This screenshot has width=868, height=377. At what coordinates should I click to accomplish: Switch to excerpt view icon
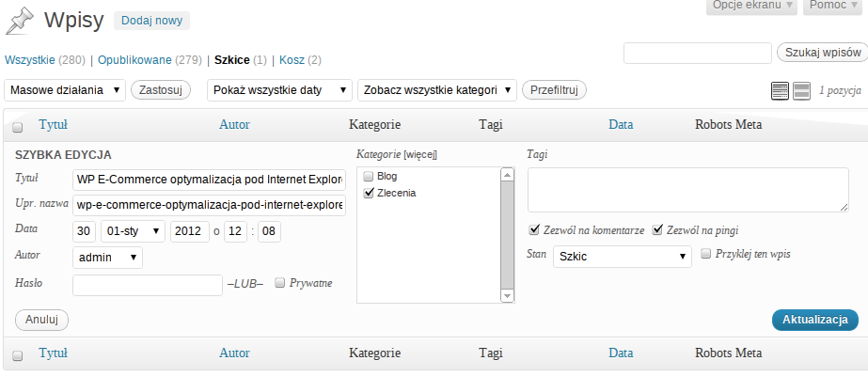tap(801, 90)
